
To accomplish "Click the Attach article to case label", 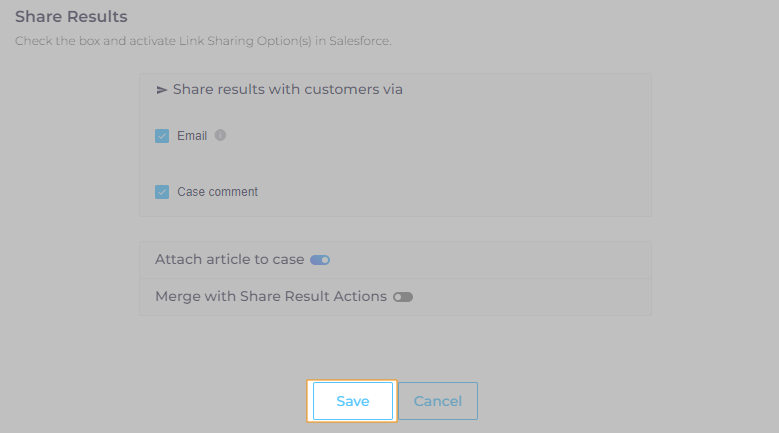I will pyautogui.click(x=229, y=259).
